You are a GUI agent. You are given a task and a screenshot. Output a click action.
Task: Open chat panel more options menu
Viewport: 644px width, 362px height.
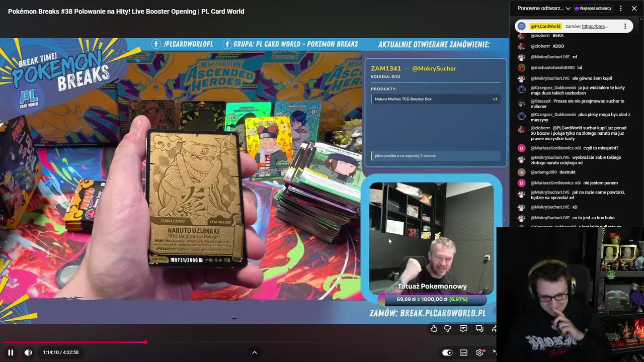[x=621, y=9]
